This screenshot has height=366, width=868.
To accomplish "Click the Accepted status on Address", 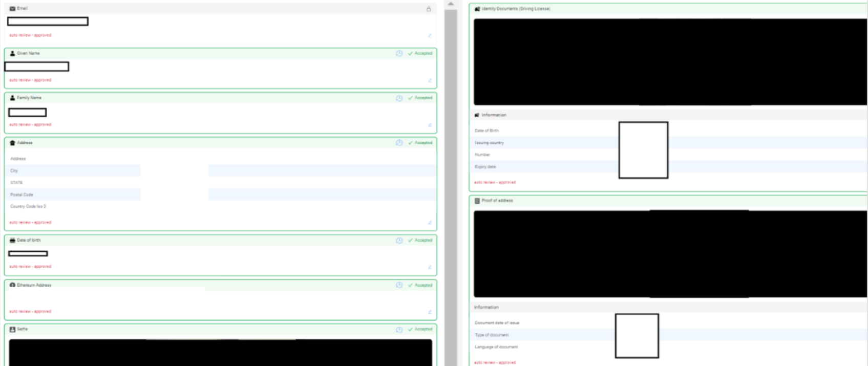I will click(420, 143).
